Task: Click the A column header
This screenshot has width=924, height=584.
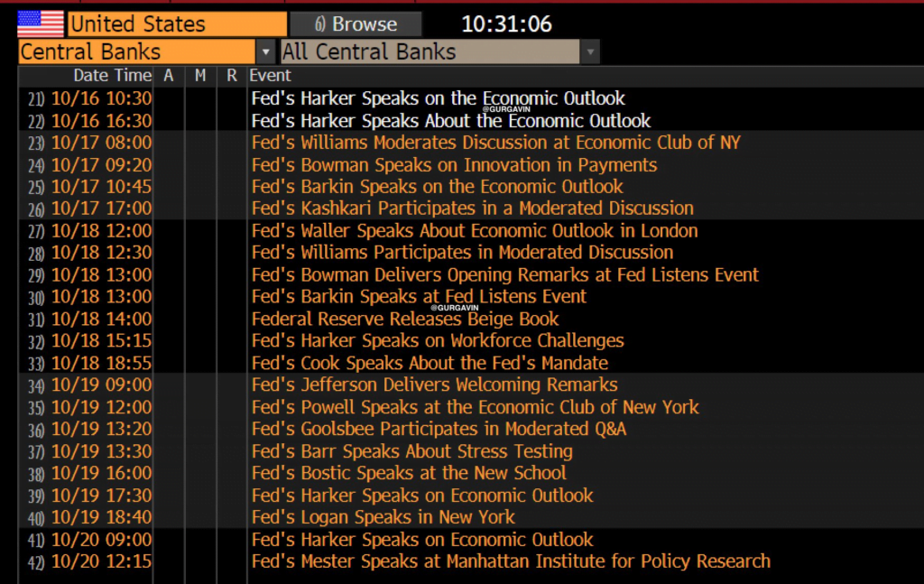Action: (169, 76)
